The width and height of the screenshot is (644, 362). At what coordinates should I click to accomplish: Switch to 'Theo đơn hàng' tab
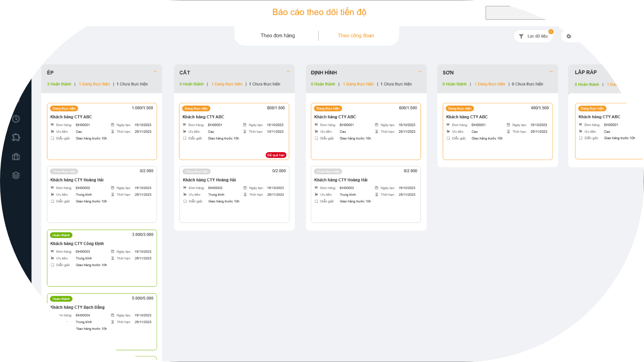point(278,36)
